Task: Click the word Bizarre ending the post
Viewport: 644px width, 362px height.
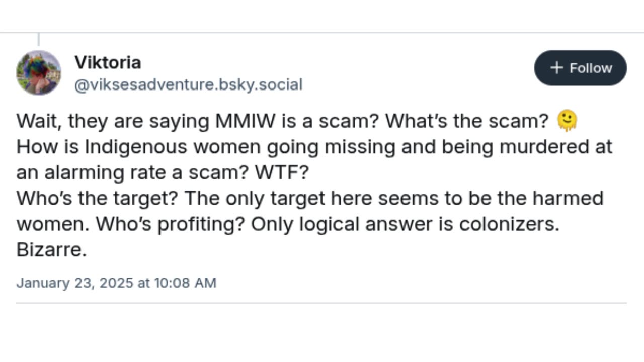Action: [50, 249]
